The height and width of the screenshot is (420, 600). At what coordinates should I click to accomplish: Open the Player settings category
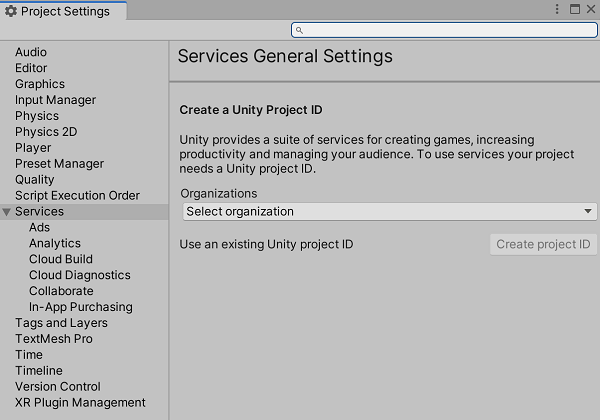33,148
